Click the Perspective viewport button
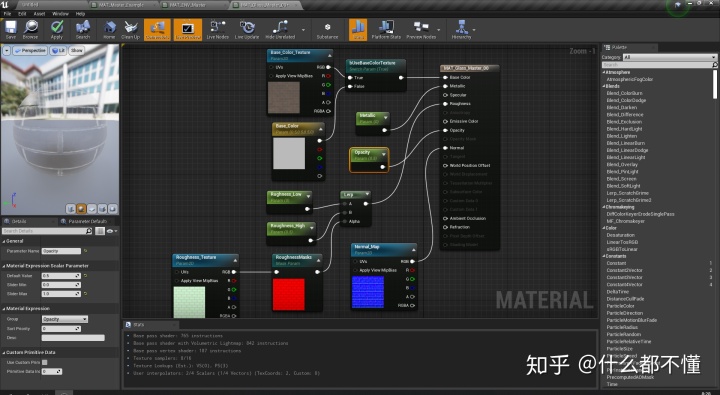 tap(30, 51)
